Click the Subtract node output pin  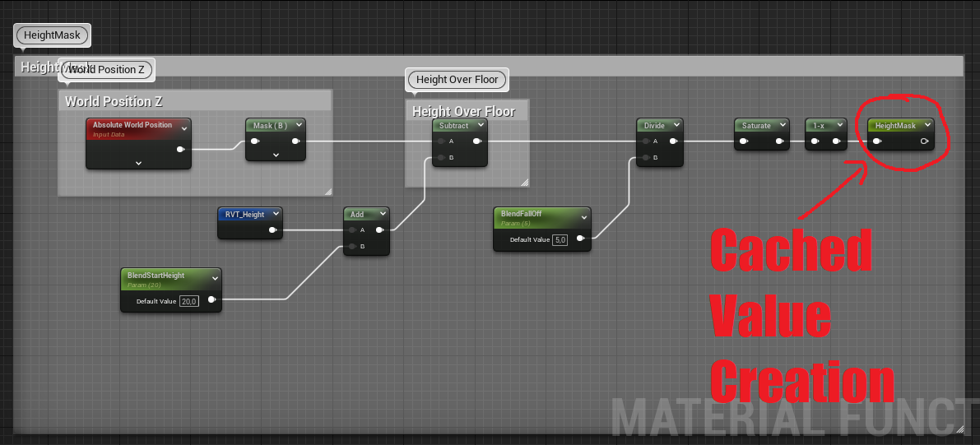coord(478,141)
